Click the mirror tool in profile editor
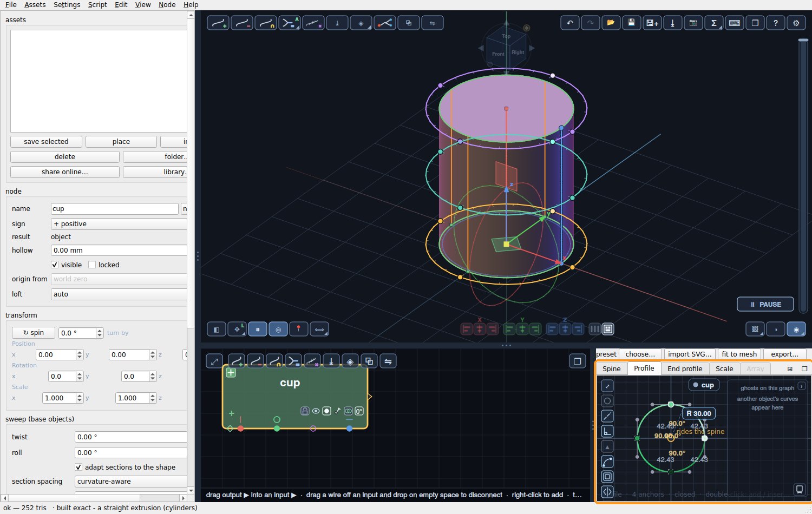Viewport: 812px width, 514px height. (x=607, y=492)
